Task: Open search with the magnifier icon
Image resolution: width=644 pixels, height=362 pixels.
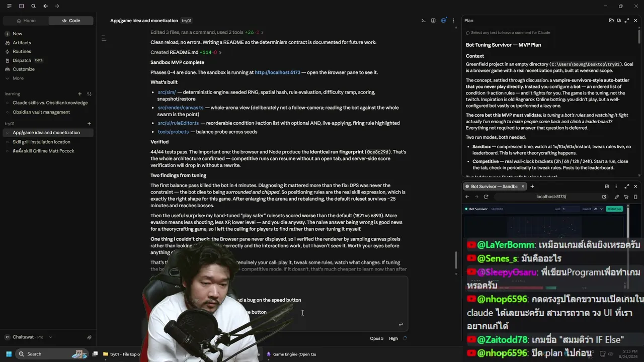Action: coord(33,6)
